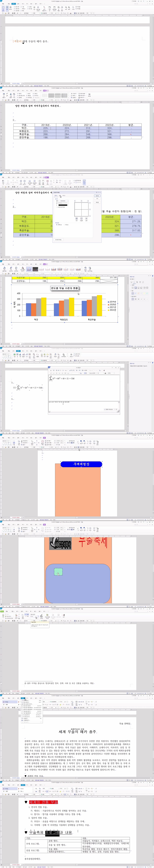Select outside borders icon in cell border dialog
Image resolution: width=154 pixels, height=868 pixels.
[81, 218]
